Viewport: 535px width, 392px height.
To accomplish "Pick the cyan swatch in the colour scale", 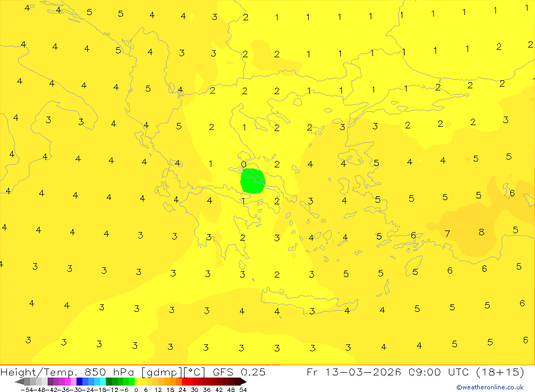I will (103, 382).
